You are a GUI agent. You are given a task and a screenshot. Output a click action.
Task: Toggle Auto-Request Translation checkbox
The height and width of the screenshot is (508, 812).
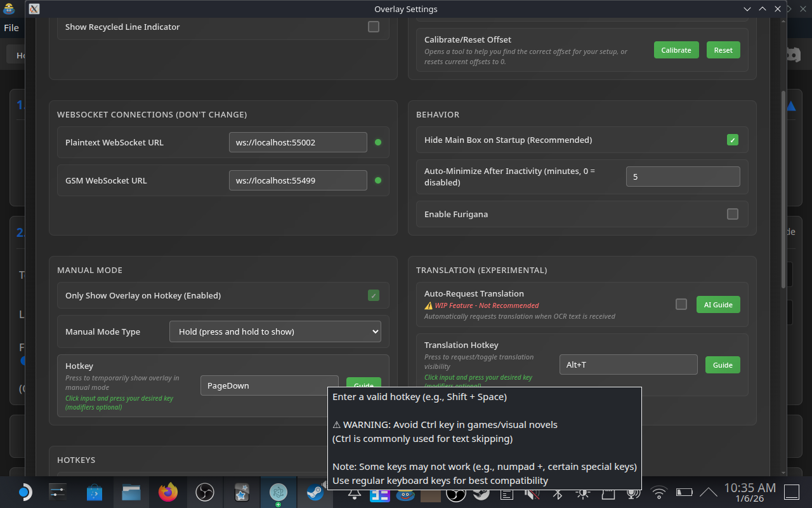(x=681, y=304)
